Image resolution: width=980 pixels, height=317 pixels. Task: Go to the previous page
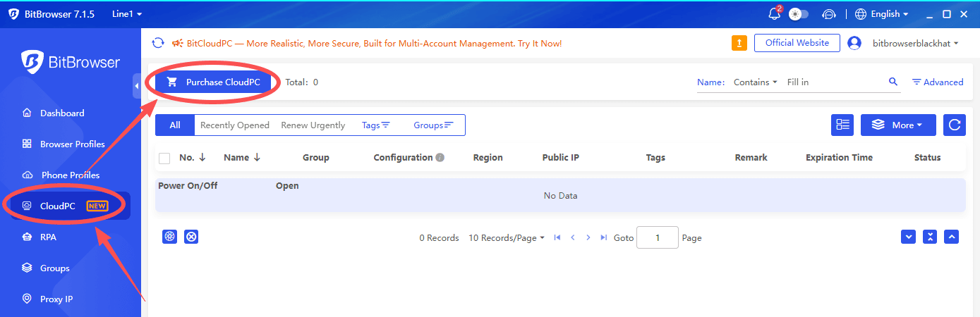[573, 237]
